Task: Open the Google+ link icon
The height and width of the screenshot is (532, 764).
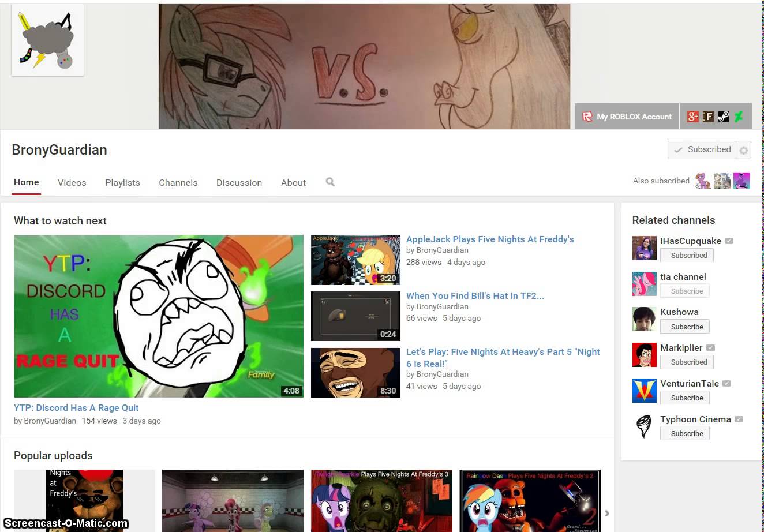Action: click(x=692, y=117)
